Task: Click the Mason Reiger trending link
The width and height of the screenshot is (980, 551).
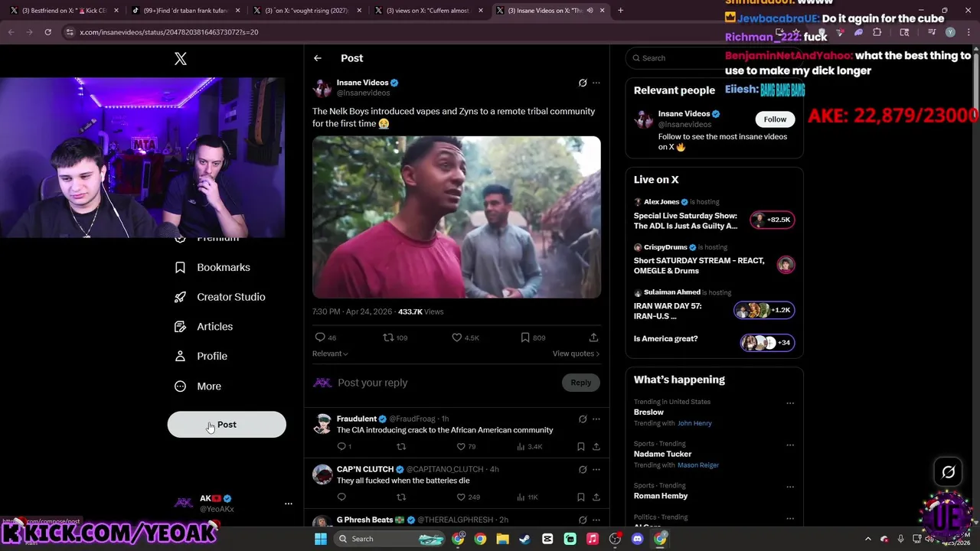Action: 698,465
